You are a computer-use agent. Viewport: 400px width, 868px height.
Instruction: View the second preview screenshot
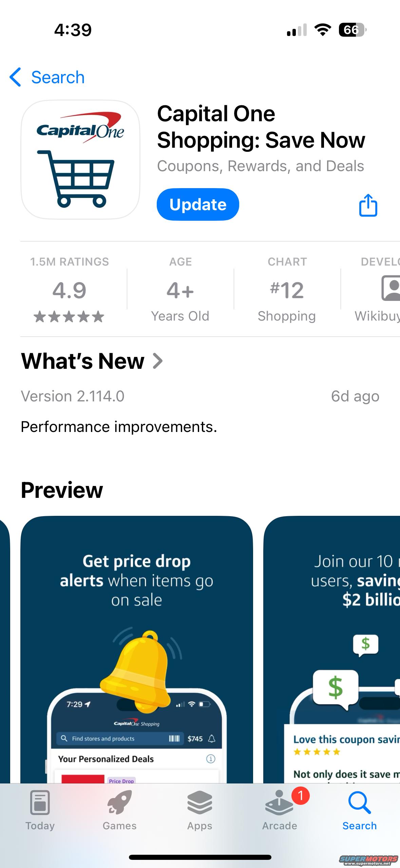click(332, 649)
